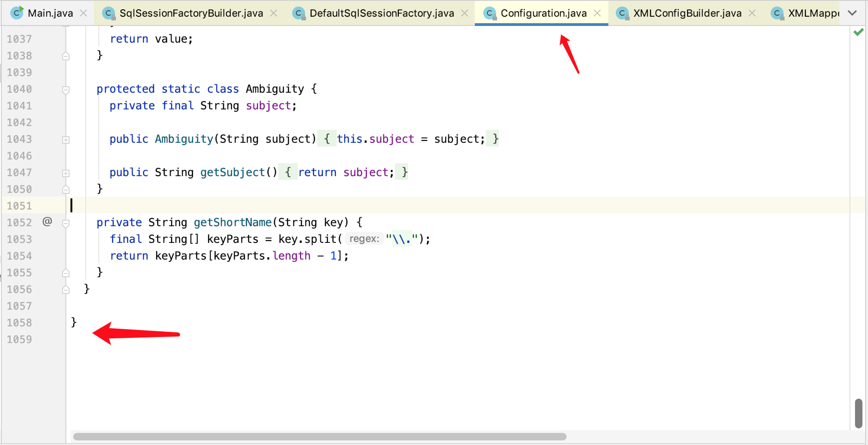This screenshot has height=445, width=868.
Task: Click the line number 1058 in gutter
Action: click(x=19, y=323)
